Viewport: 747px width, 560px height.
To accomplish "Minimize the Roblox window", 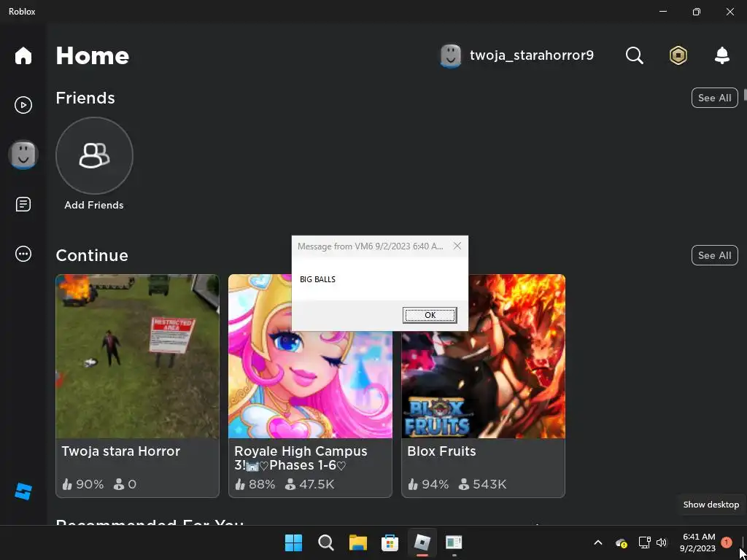I will tap(662, 12).
